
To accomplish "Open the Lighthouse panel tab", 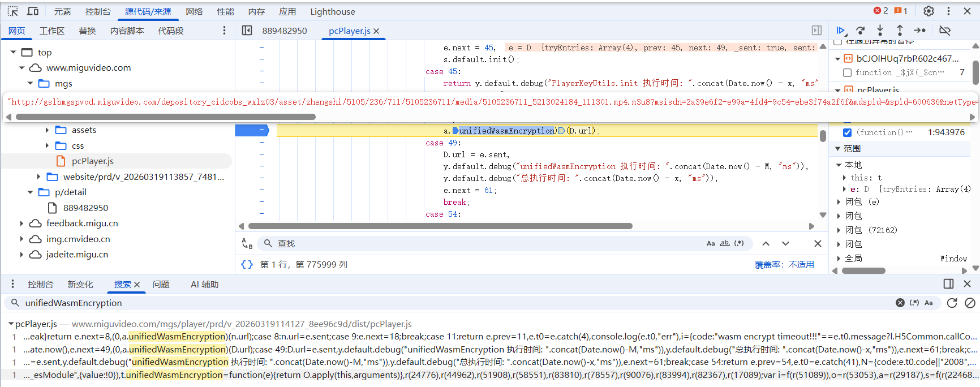I will 333,11.
